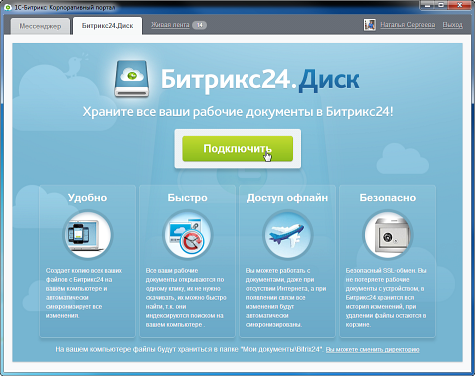The width and height of the screenshot is (475, 376).
Task: Click the Мои документы\Bitrix24 folder note text
Action: (x=190, y=349)
